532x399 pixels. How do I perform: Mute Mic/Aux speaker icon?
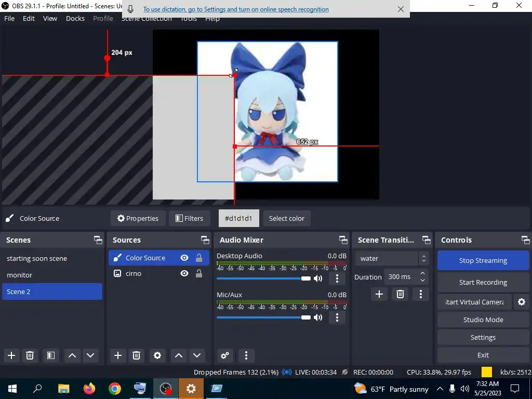click(318, 317)
